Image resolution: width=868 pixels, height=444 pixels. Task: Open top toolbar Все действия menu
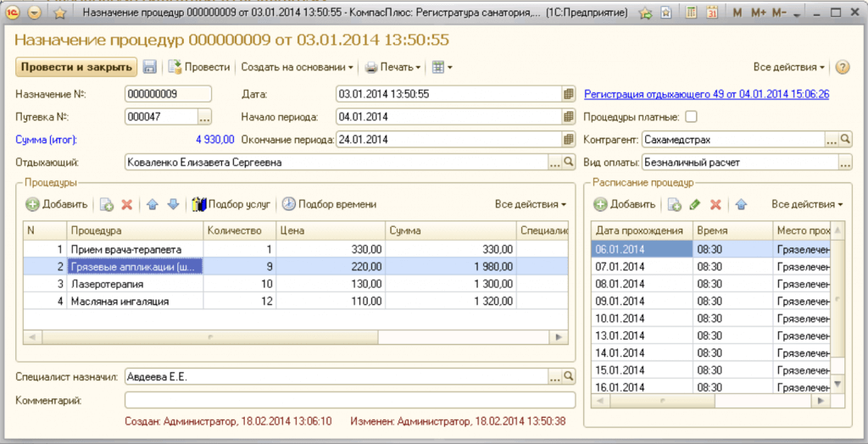pos(789,67)
